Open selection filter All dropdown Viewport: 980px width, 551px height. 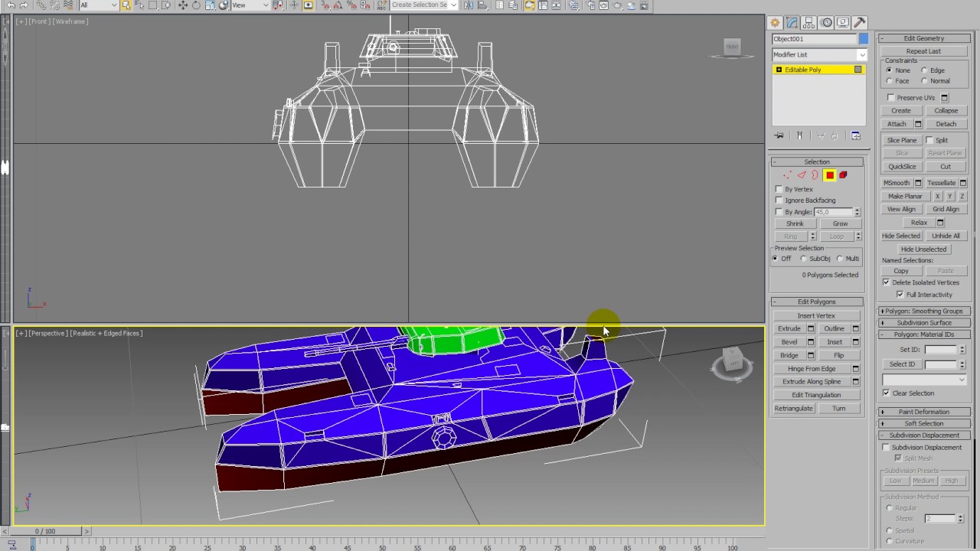[99, 5]
